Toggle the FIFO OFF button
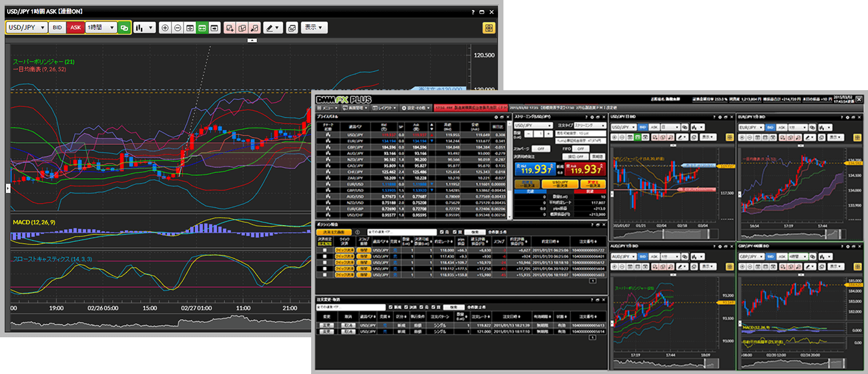The image size is (868, 374). pos(580,148)
